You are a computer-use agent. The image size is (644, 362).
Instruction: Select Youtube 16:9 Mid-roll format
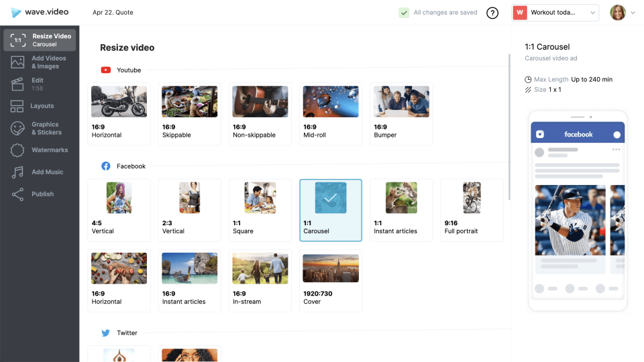coord(331,114)
